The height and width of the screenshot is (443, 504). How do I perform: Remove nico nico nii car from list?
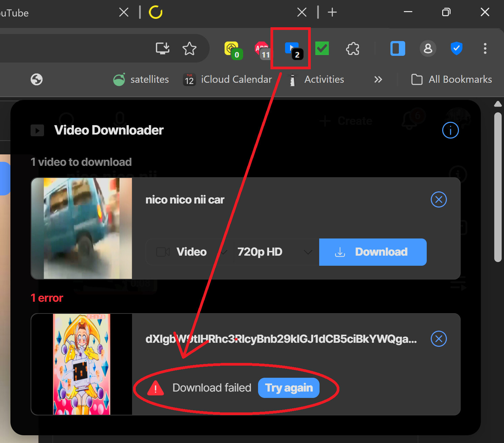point(438,199)
